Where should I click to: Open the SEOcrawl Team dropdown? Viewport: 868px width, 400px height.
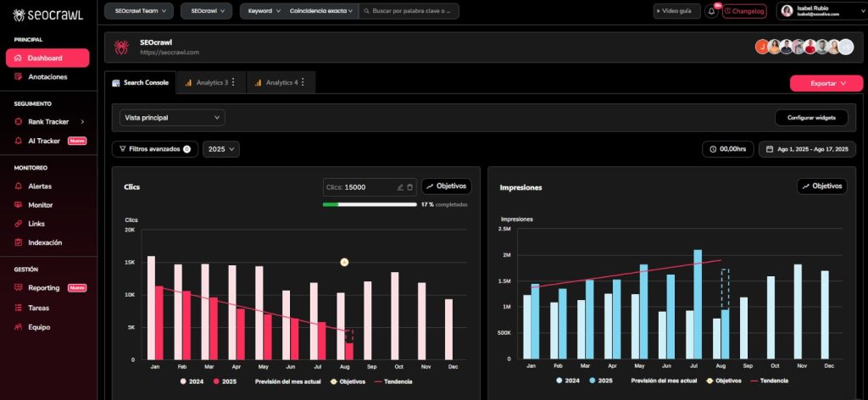pos(138,11)
